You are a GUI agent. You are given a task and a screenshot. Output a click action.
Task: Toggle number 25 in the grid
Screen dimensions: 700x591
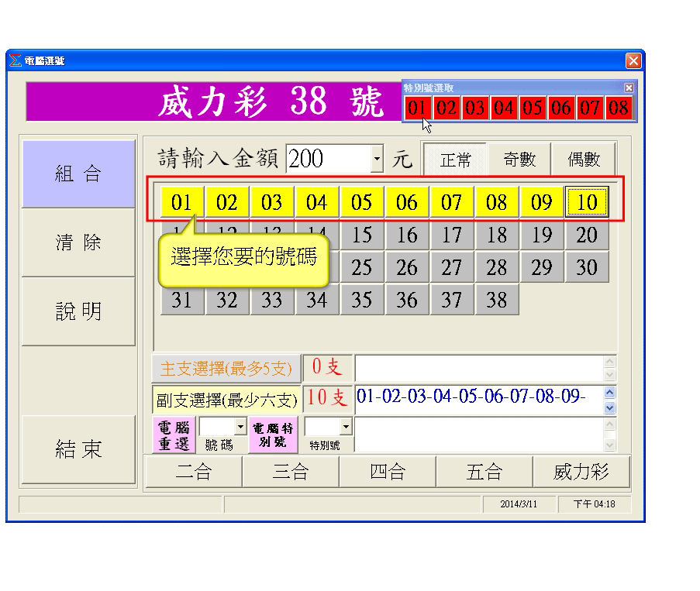(x=361, y=267)
